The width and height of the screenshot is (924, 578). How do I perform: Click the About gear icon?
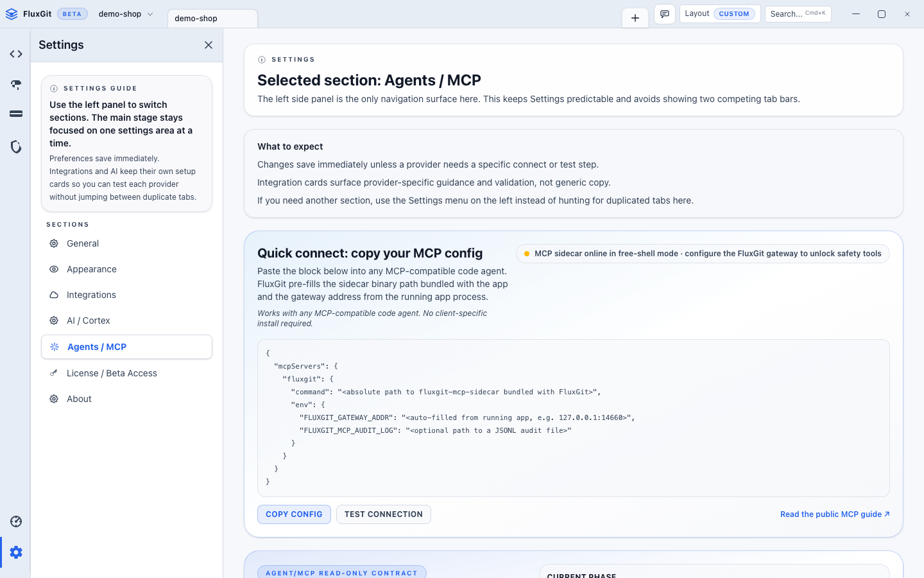point(54,399)
